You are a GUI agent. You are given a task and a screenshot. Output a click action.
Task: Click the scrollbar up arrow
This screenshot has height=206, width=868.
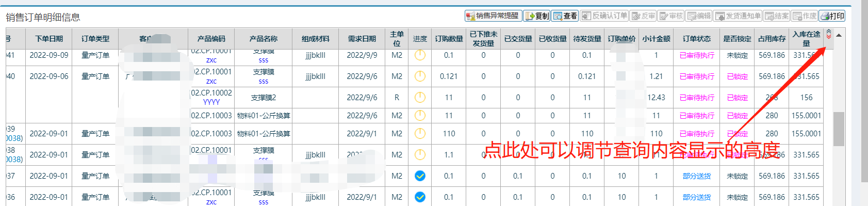[839, 35]
